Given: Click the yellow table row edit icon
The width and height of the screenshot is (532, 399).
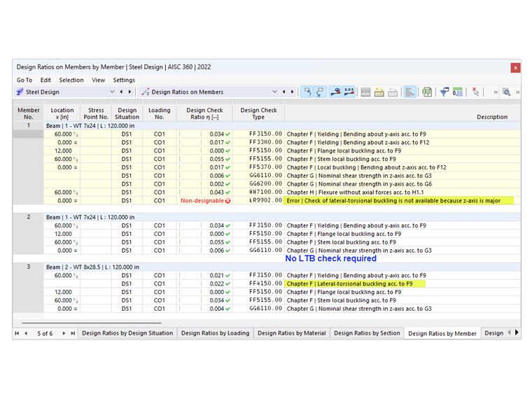Looking at the screenshot, I should pos(379,92).
